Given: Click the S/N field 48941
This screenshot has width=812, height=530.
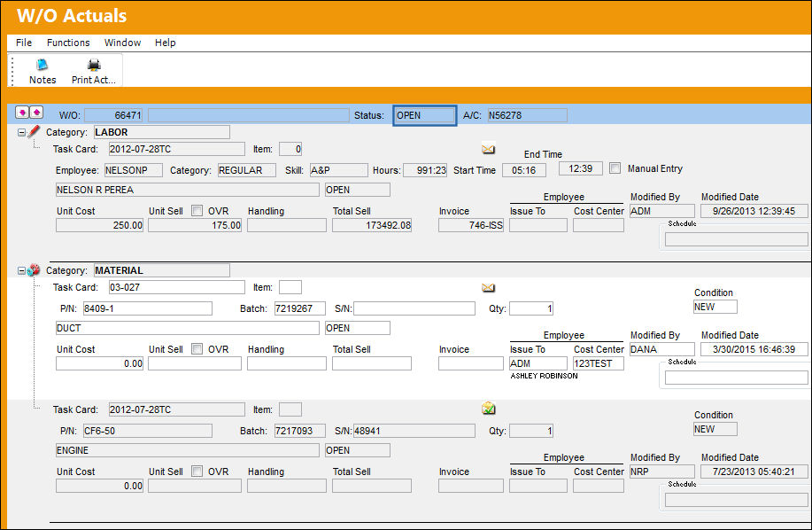Looking at the screenshot, I should (414, 431).
